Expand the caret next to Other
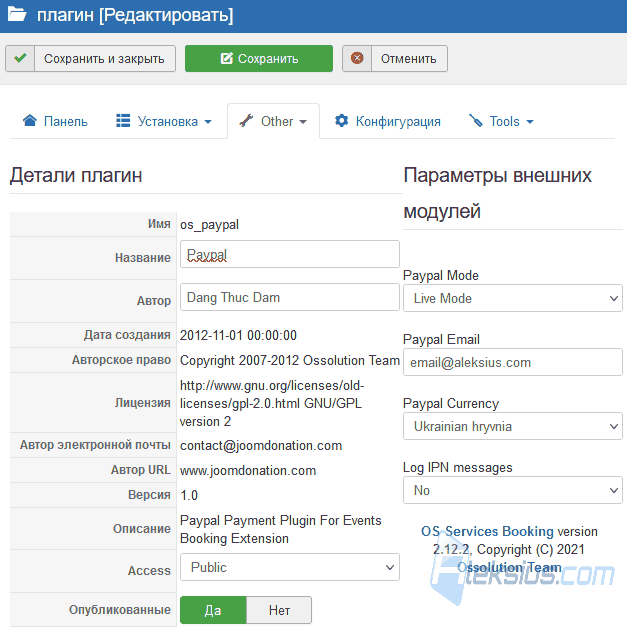The image size is (627, 631). 303,122
